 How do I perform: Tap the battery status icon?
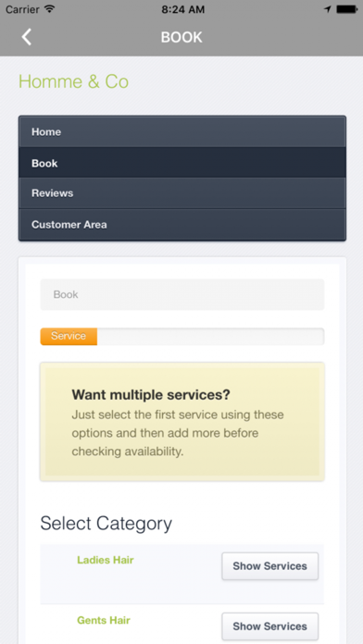click(347, 9)
